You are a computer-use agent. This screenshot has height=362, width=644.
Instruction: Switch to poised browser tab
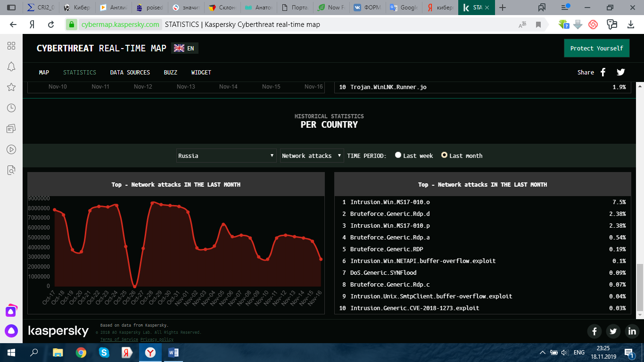click(149, 8)
